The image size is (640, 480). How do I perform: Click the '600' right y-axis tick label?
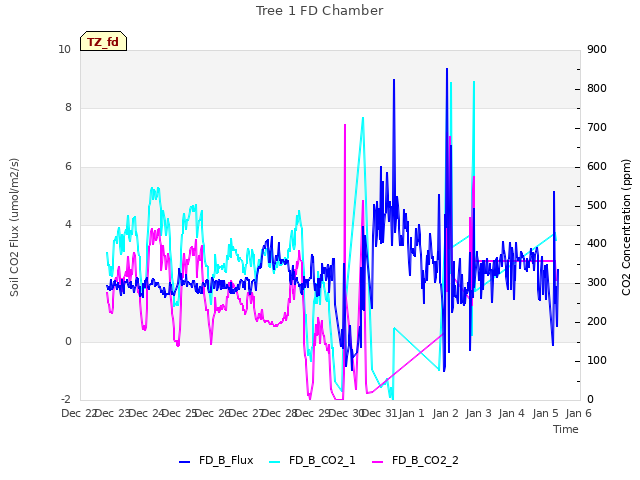(x=597, y=166)
